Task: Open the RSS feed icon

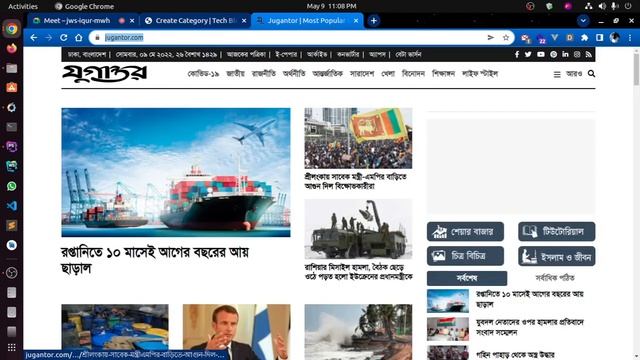Action: pyautogui.click(x=589, y=54)
